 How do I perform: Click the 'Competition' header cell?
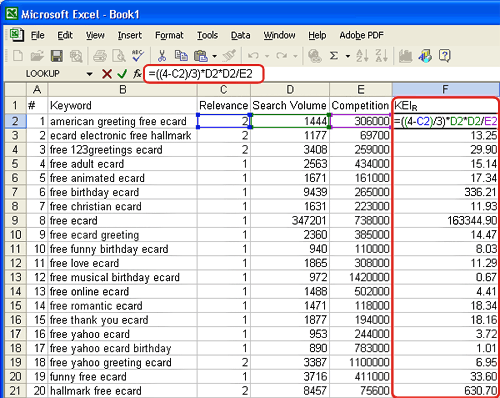click(x=361, y=106)
